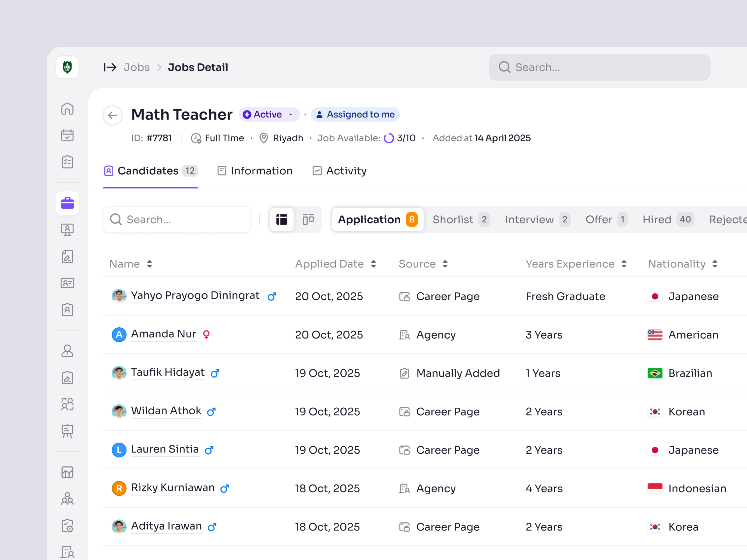The image size is (747, 560).
Task: Open the Home icon in the sidebar
Action: pos(67,109)
